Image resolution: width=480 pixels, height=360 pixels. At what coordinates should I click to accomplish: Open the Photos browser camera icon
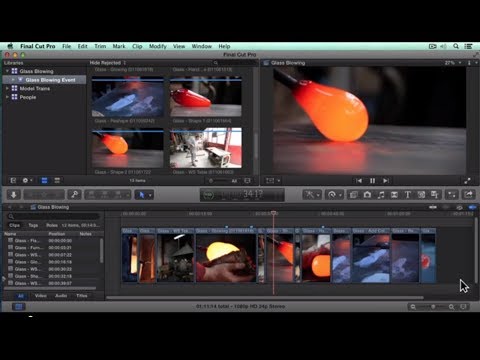click(x=367, y=195)
